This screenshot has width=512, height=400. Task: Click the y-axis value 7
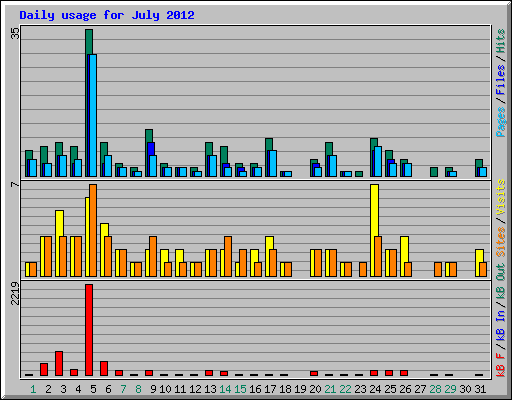coord(15,184)
